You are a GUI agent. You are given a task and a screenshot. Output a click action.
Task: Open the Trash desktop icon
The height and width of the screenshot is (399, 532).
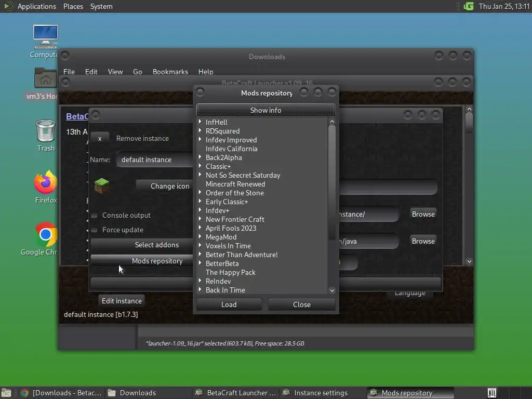tap(46, 130)
